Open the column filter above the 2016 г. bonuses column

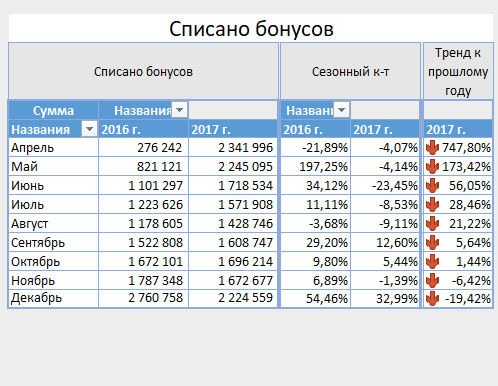pos(180,110)
